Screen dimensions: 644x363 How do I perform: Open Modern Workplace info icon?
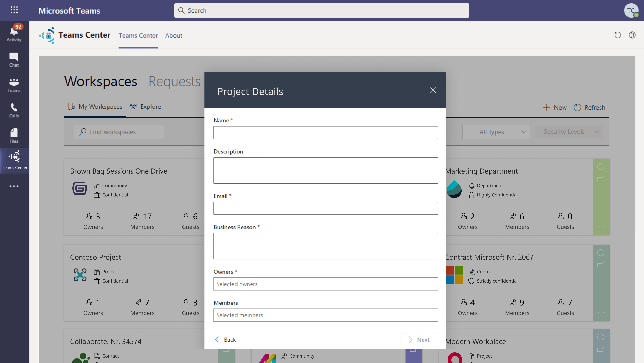coord(601,337)
